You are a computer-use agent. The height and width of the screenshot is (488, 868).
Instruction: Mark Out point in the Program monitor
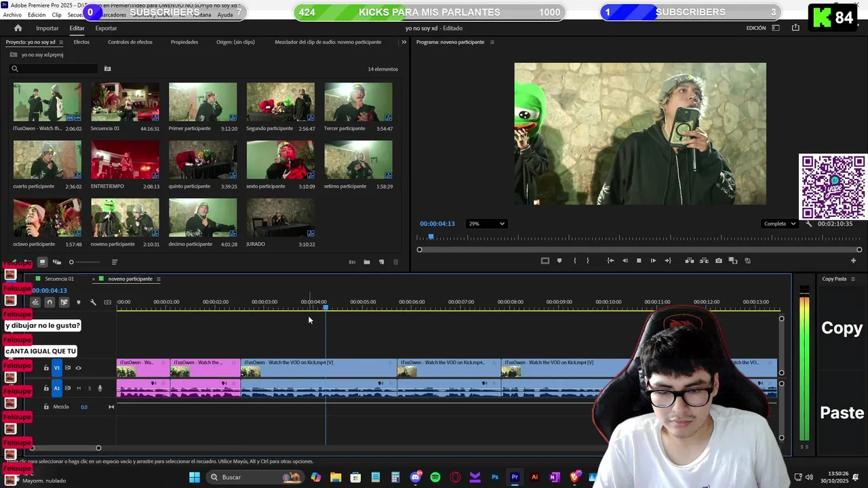tap(588, 261)
